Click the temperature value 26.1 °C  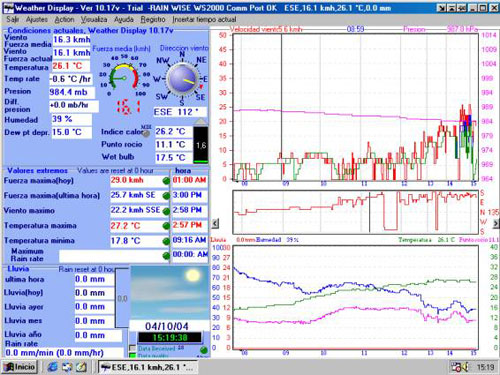coord(71,66)
